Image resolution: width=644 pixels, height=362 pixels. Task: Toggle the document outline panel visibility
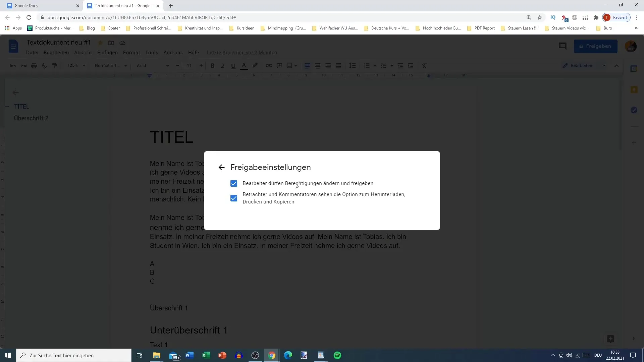pyautogui.click(x=15, y=93)
